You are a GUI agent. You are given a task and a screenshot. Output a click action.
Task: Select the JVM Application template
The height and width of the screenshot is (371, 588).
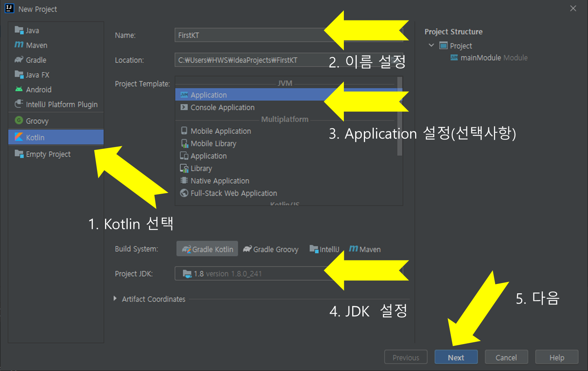286,95
